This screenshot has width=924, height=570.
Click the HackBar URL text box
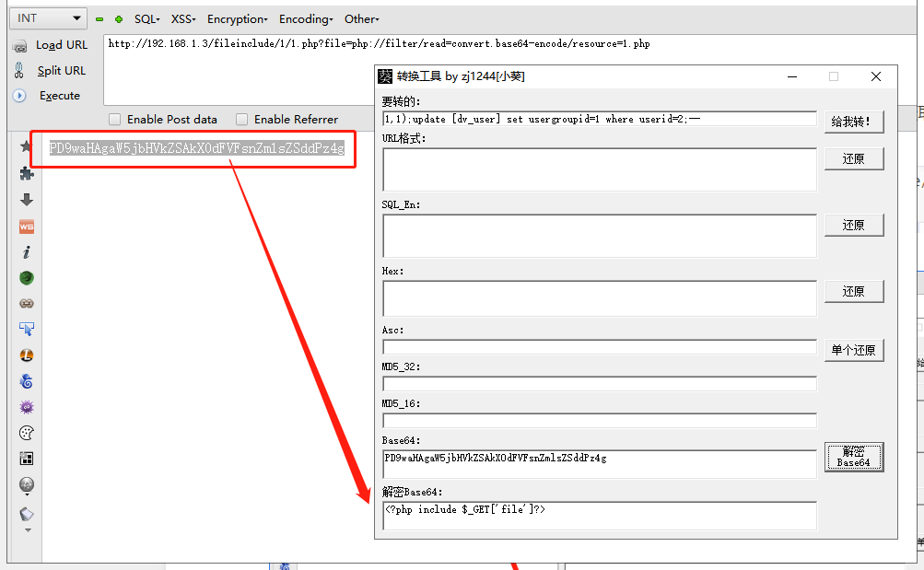point(510,70)
